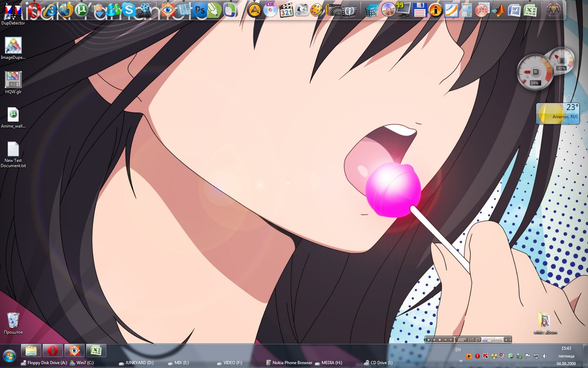The height and width of the screenshot is (368, 588).
Task: Open VIDEO (F:) drive link
Action: tap(230, 363)
